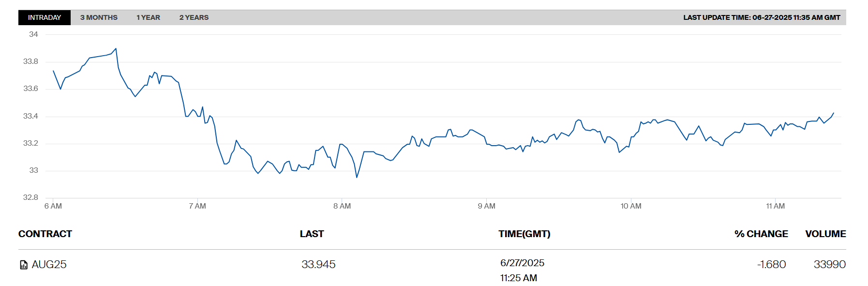Click the -1.680 percent change value
Image resolution: width=868 pixels, height=286 pixels.
click(771, 265)
